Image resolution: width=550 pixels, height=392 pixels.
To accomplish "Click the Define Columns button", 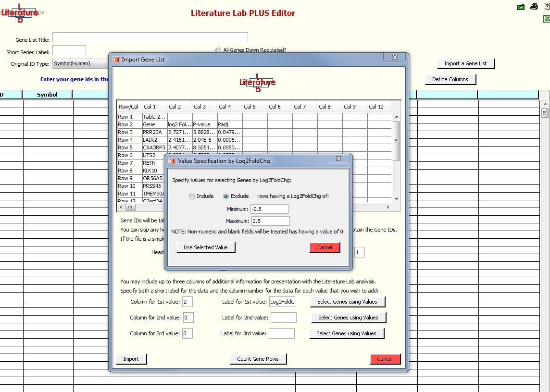I will [x=450, y=79].
